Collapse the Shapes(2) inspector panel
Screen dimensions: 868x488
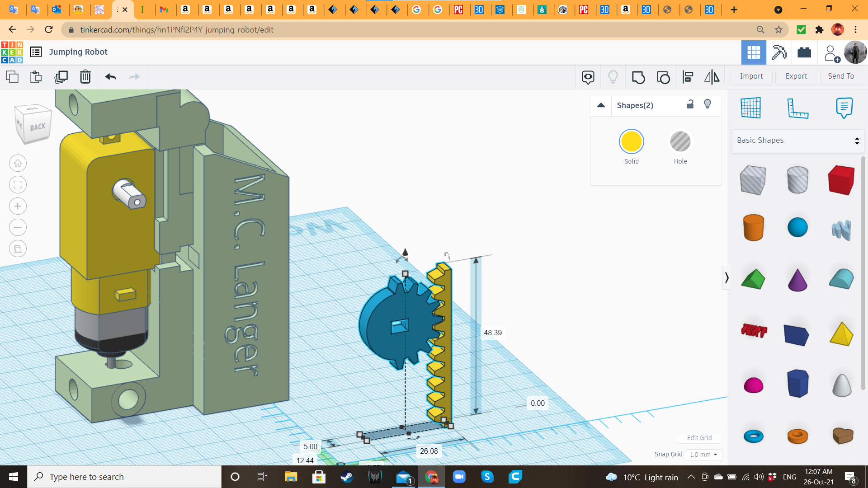(x=601, y=105)
